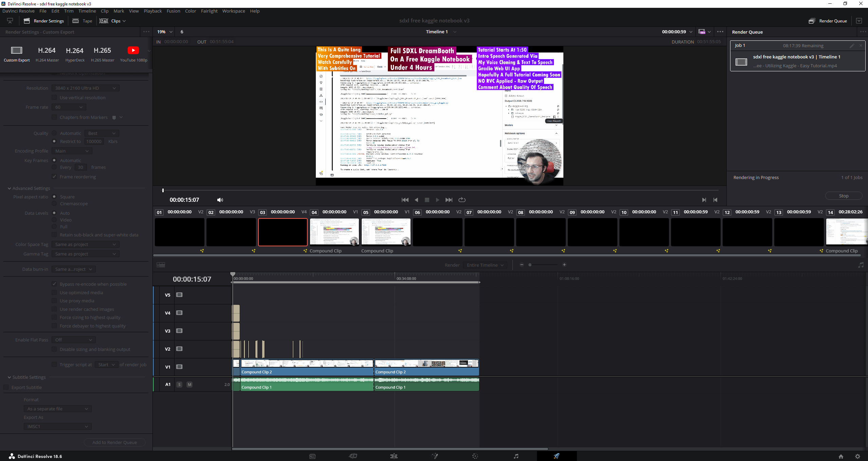
Task: Collapse the Subtitle Settings section
Action: pyautogui.click(x=9, y=377)
